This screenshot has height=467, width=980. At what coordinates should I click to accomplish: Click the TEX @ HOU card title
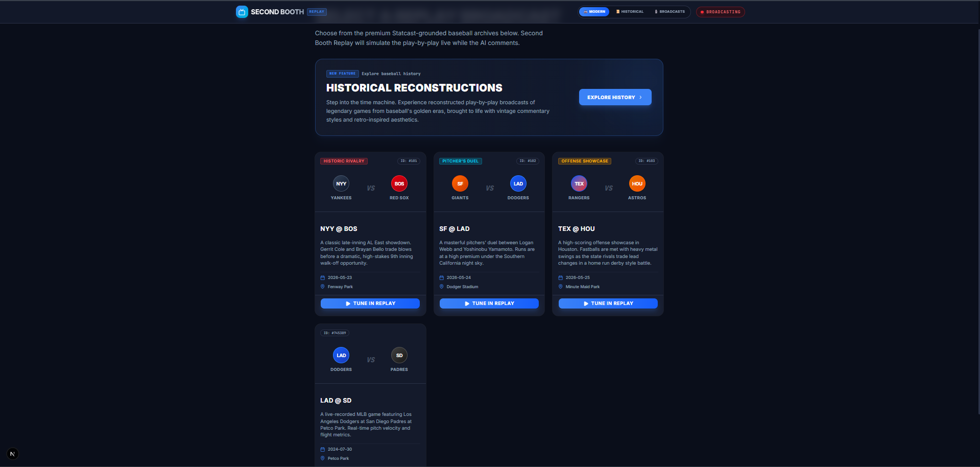577,229
